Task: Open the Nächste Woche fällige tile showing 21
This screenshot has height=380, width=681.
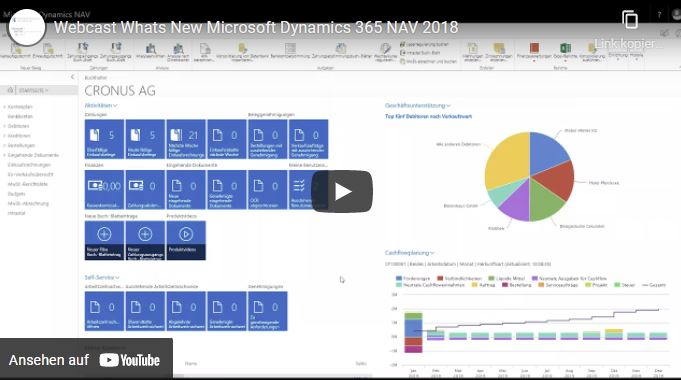Action: coord(186,139)
